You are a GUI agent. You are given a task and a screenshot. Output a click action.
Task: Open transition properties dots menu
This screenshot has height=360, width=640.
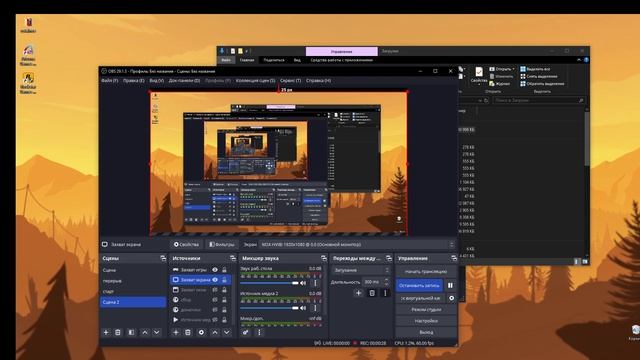(x=385, y=293)
